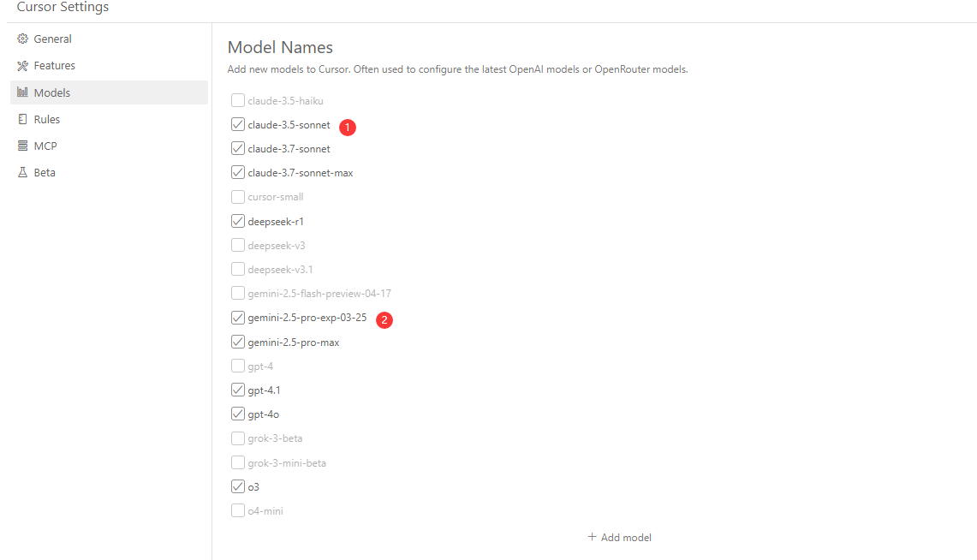Click the gpt-4o label text
The width and height of the screenshot is (977, 560).
(x=264, y=414)
